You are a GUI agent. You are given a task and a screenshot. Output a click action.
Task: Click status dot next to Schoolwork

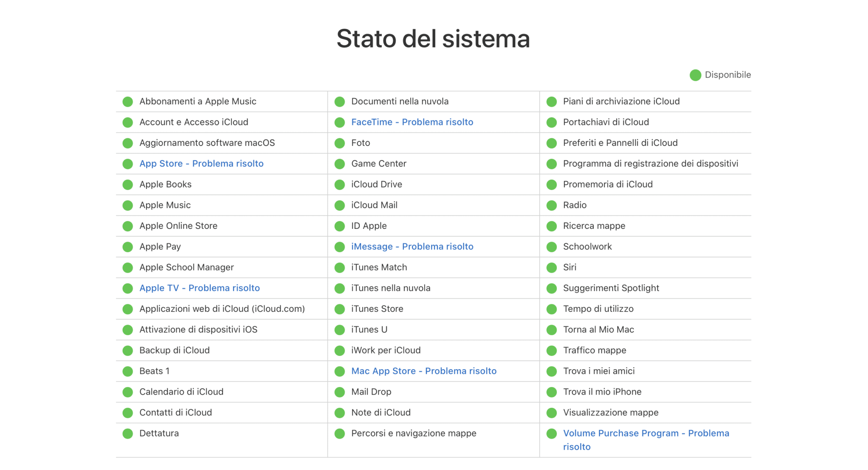(x=551, y=247)
